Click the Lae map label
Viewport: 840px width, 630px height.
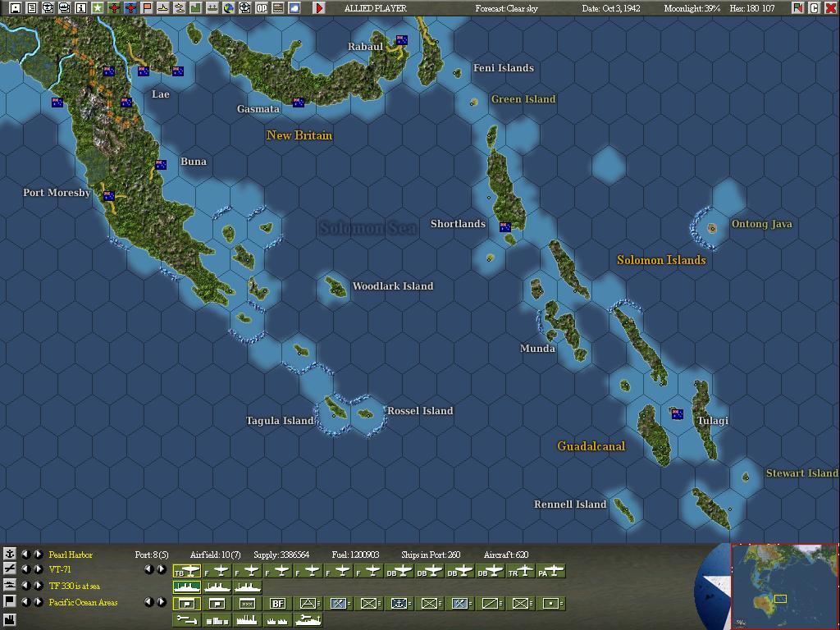tap(160, 94)
